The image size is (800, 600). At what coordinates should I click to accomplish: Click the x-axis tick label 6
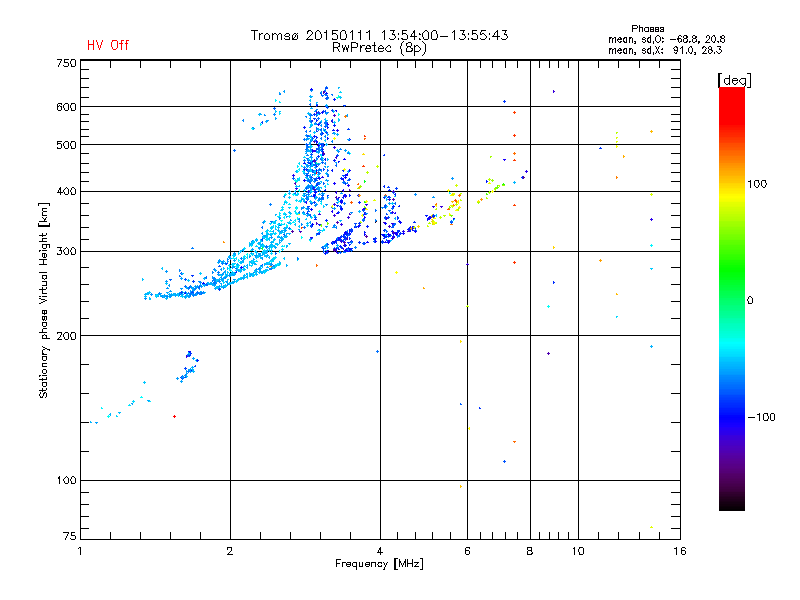tap(467, 551)
